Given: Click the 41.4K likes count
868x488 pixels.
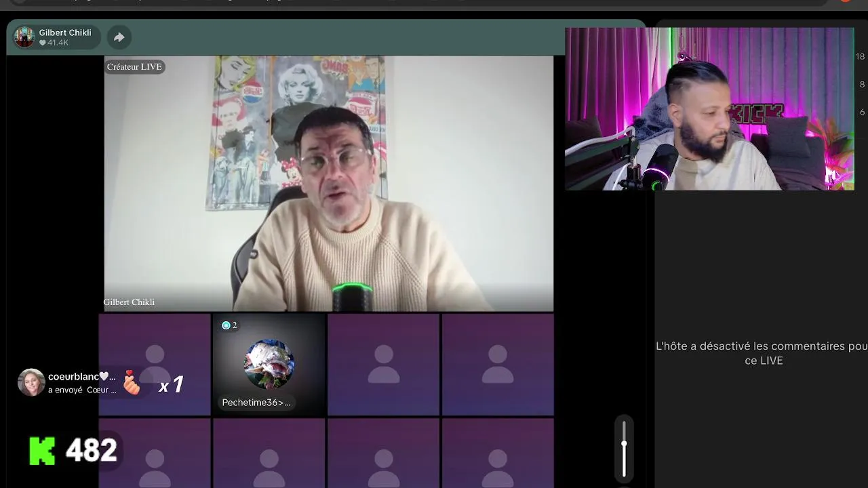Looking at the screenshot, I should point(54,43).
